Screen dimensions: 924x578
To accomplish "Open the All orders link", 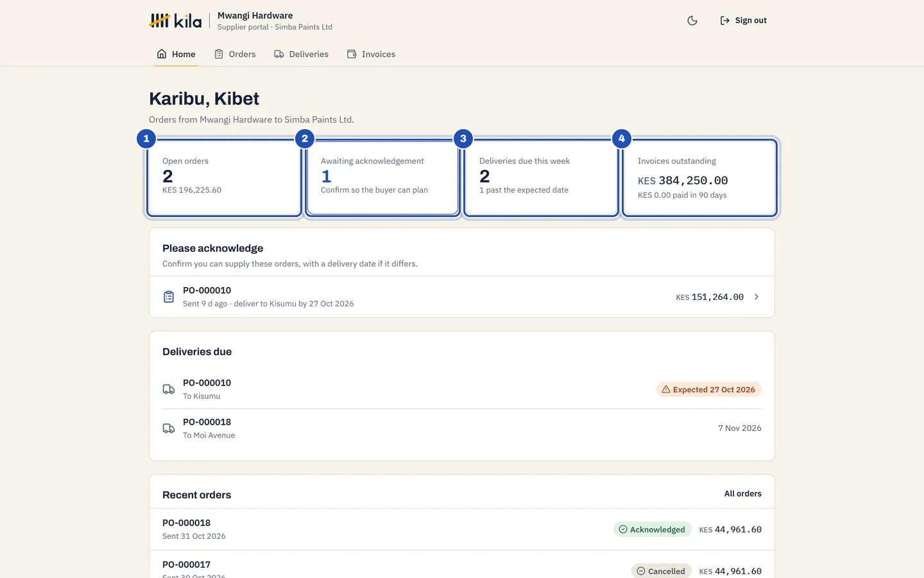I will 743,494.
